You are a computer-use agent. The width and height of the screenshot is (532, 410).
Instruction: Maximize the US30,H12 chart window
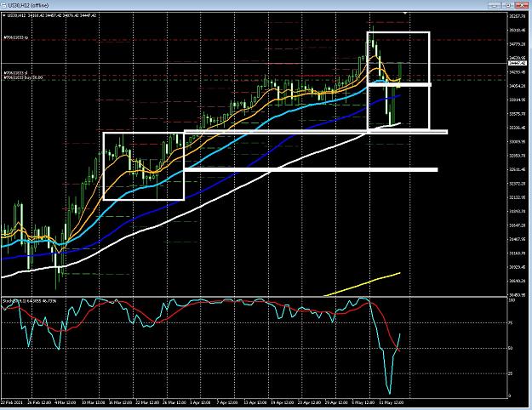pyautogui.click(x=508, y=5)
